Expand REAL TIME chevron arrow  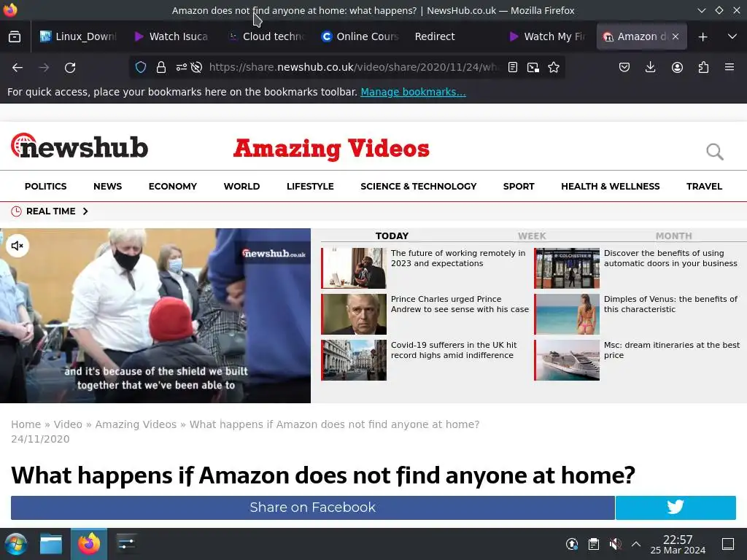click(85, 211)
